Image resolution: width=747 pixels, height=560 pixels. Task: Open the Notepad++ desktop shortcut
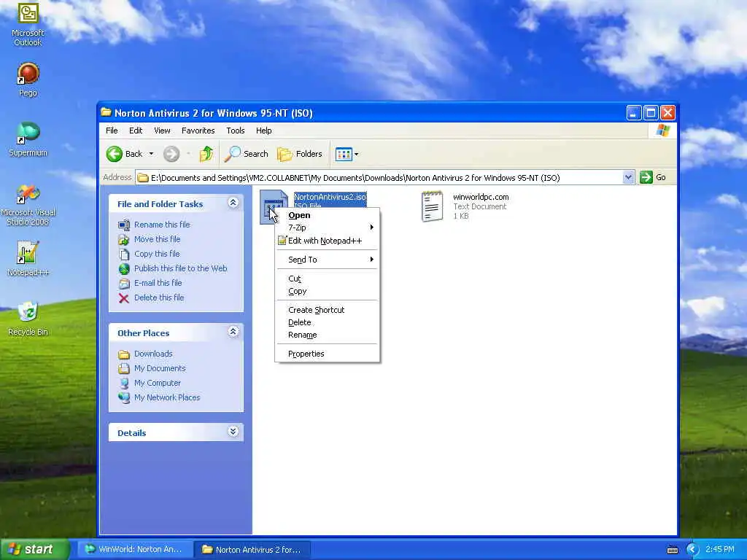click(28, 259)
